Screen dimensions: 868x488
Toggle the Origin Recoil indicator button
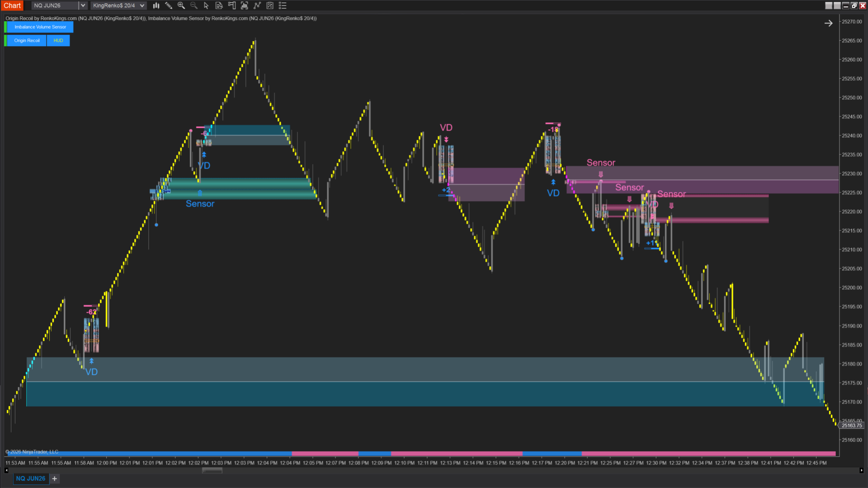pyautogui.click(x=27, y=41)
